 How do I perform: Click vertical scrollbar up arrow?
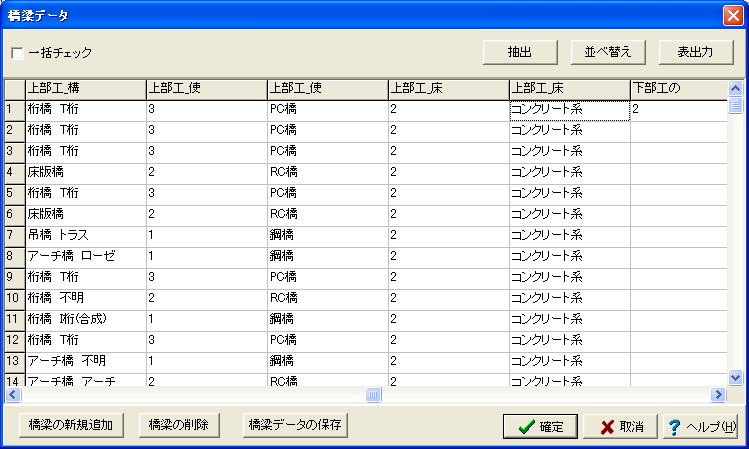pyautogui.click(x=735, y=88)
